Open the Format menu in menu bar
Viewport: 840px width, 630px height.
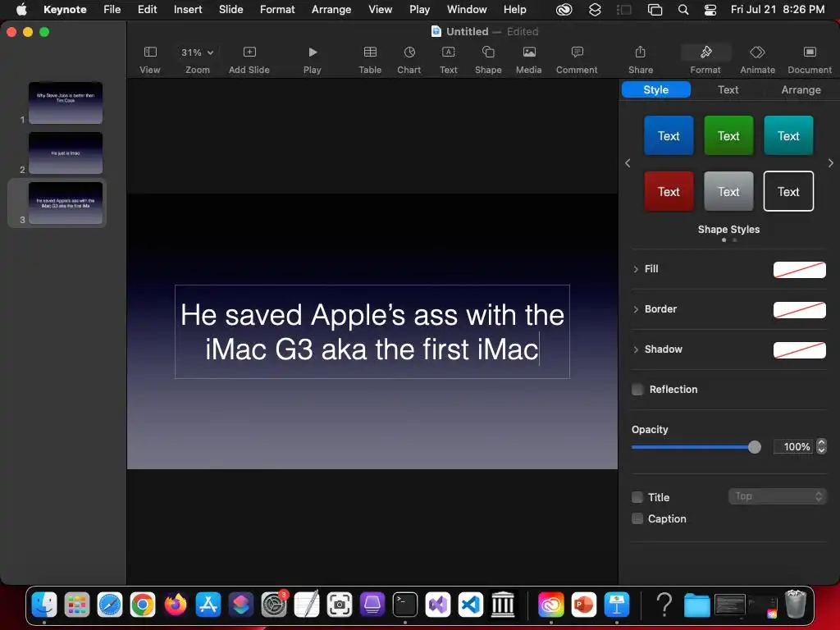(x=277, y=9)
